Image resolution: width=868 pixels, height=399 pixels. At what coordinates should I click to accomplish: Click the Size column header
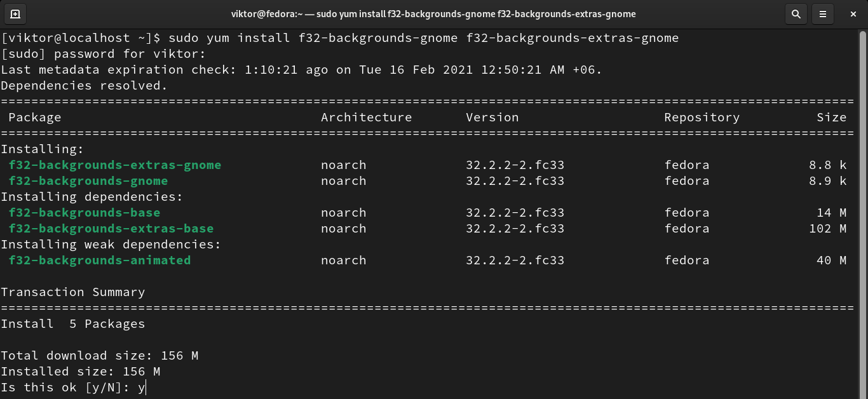[x=831, y=118]
